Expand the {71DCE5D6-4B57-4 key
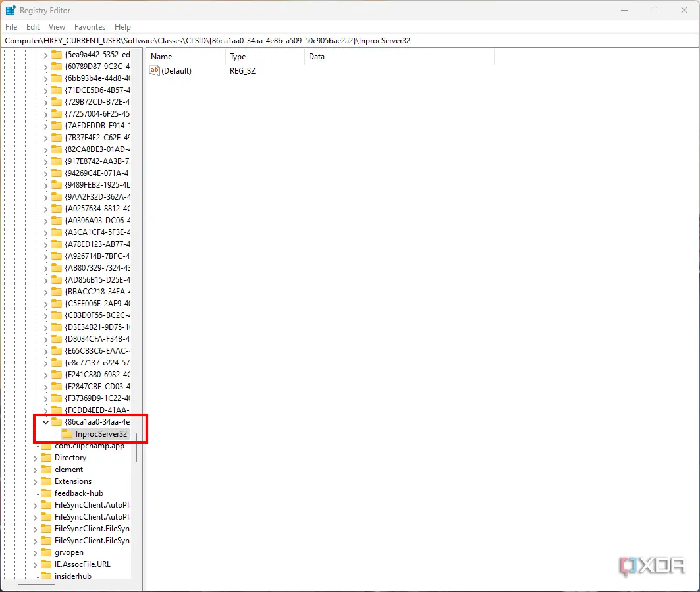The image size is (700, 592). click(45, 91)
